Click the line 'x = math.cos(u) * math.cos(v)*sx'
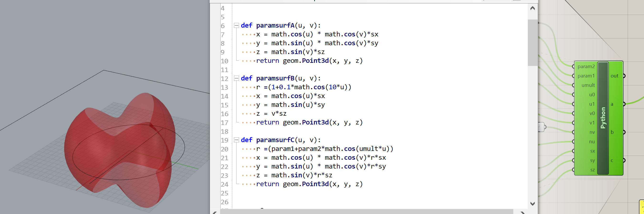Image resolution: width=644 pixels, height=214 pixels. 317,34
